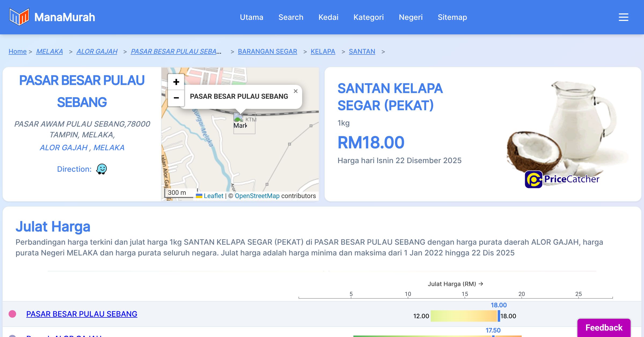Image resolution: width=644 pixels, height=337 pixels.
Task: Click the Waze direction icon
Action: pos(101,169)
